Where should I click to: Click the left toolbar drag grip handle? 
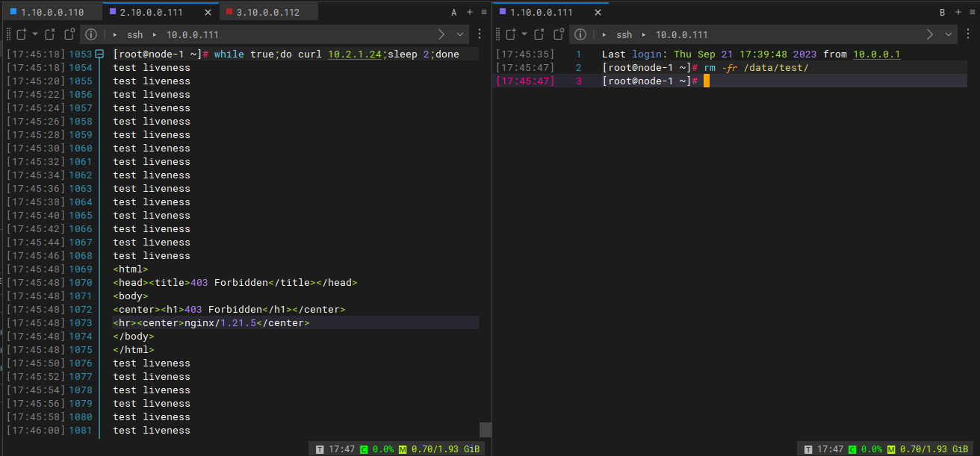click(8, 34)
